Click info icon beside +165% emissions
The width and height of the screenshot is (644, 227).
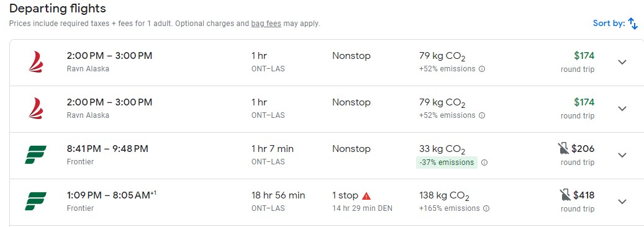coord(486,208)
